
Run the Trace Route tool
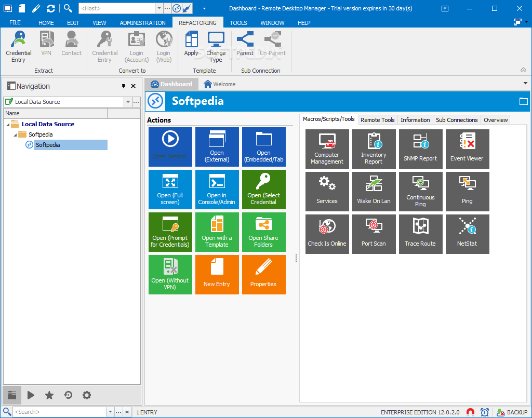(421, 234)
